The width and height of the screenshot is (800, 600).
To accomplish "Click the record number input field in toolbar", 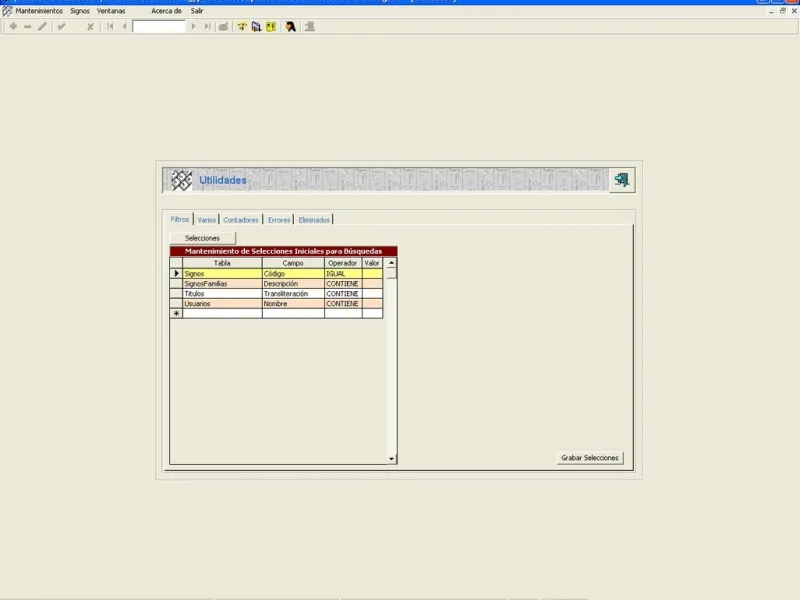I will (x=159, y=27).
